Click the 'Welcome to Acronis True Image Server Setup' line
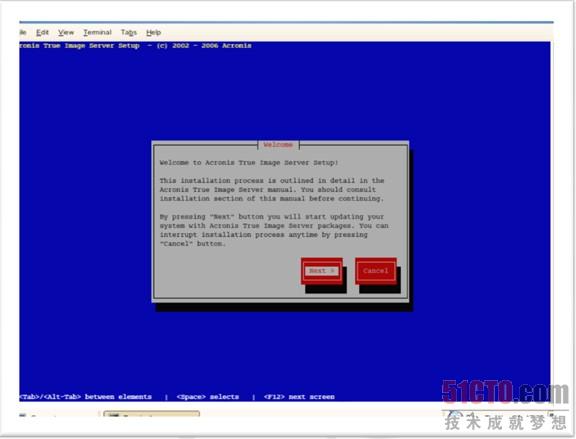This screenshot has height=439, width=576. (x=249, y=162)
